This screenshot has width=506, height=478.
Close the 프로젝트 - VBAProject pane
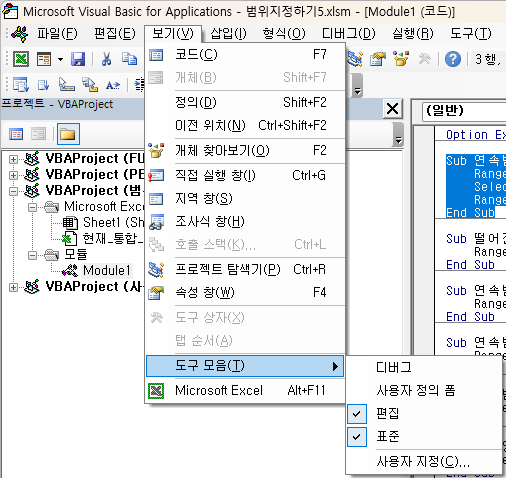click(392, 109)
